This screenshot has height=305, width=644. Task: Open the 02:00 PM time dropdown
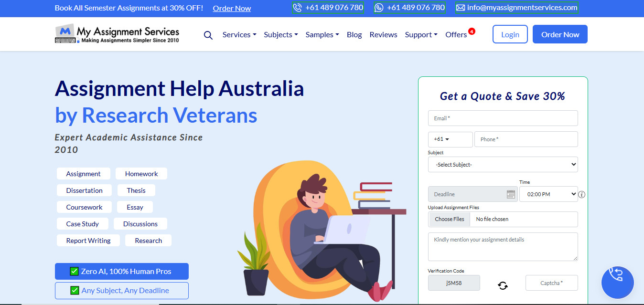coord(548,194)
